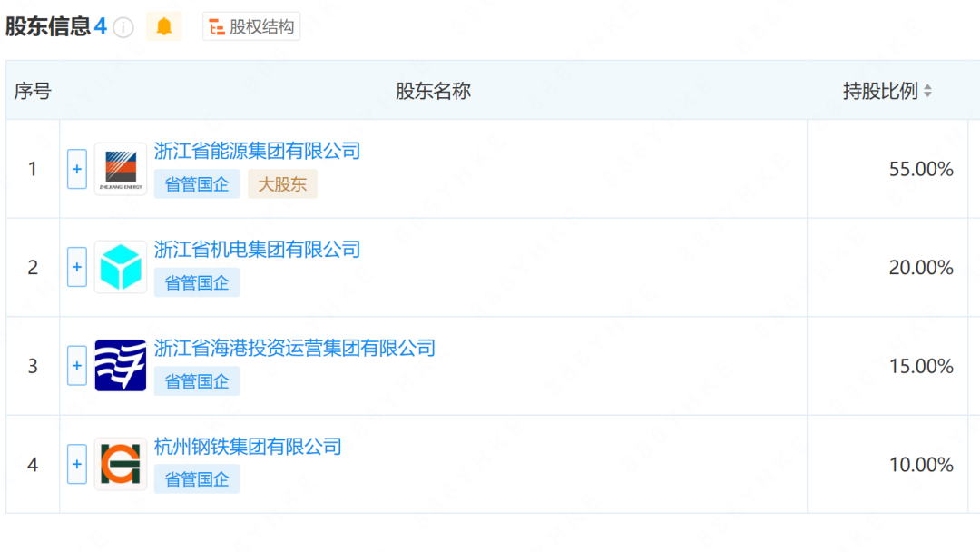The height and width of the screenshot is (552, 980).
Task: Open the 股权结构 equity structure view
Action: [251, 26]
